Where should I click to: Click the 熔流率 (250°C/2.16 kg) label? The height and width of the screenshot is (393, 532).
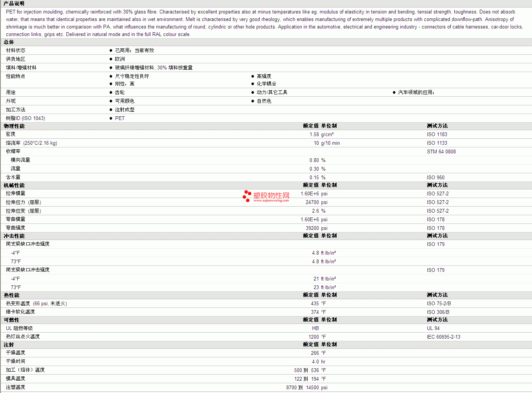tap(32, 143)
